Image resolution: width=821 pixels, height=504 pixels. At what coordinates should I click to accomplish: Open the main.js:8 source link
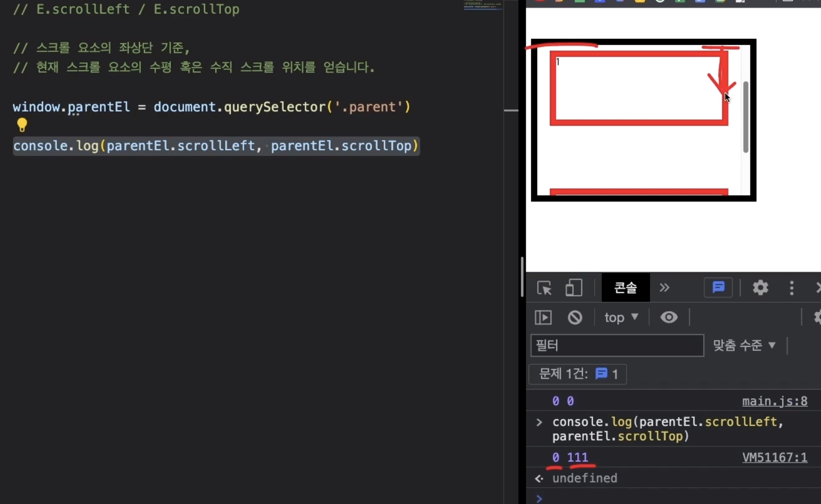(775, 401)
